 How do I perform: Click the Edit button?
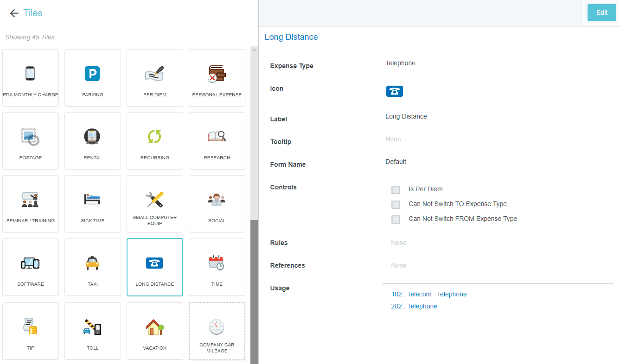[x=601, y=13]
